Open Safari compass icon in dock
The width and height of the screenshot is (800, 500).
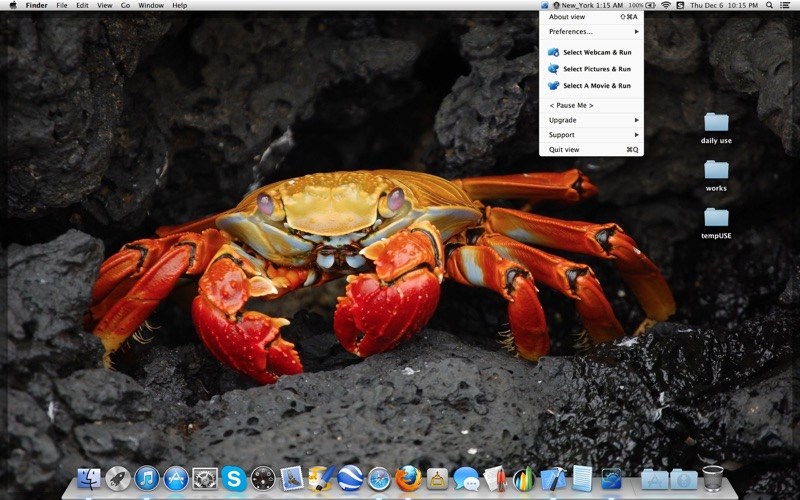(x=378, y=479)
